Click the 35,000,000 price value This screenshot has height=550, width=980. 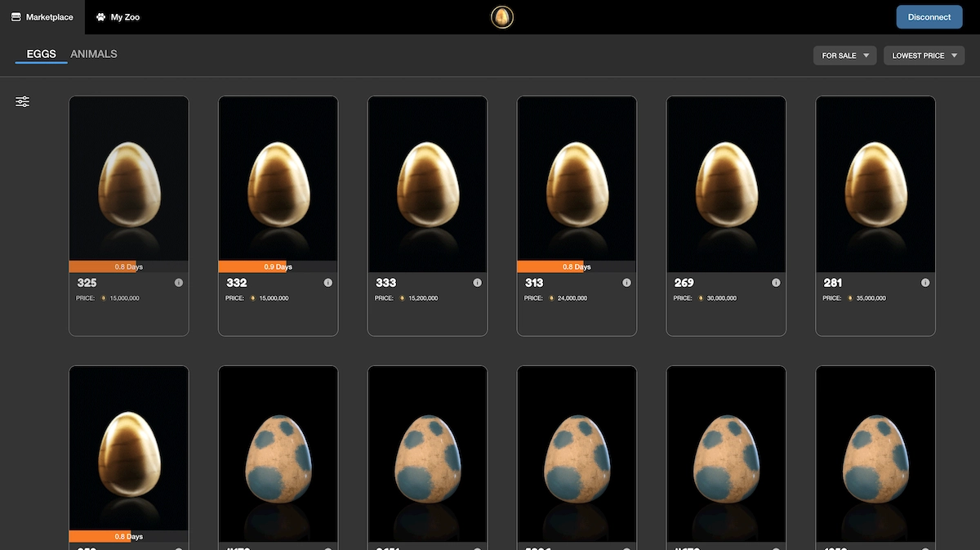tap(871, 298)
